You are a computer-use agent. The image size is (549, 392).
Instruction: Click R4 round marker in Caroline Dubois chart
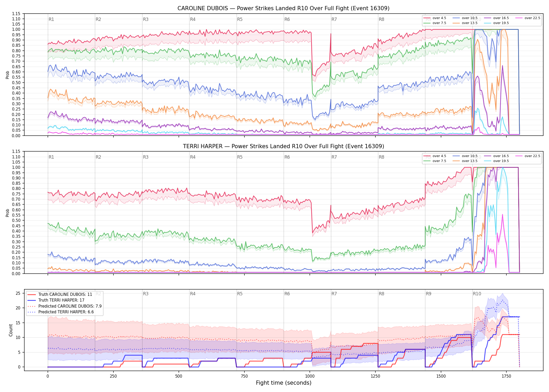pyautogui.click(x=193, y=19)
